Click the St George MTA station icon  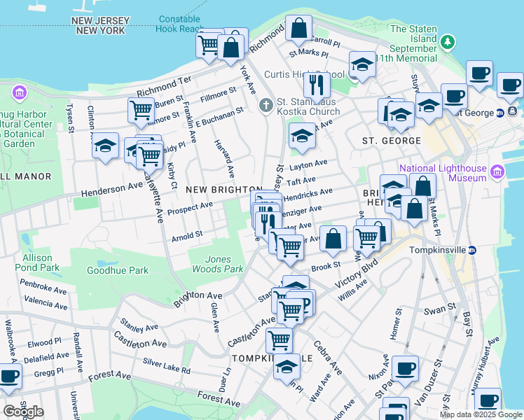coord(500,113)
